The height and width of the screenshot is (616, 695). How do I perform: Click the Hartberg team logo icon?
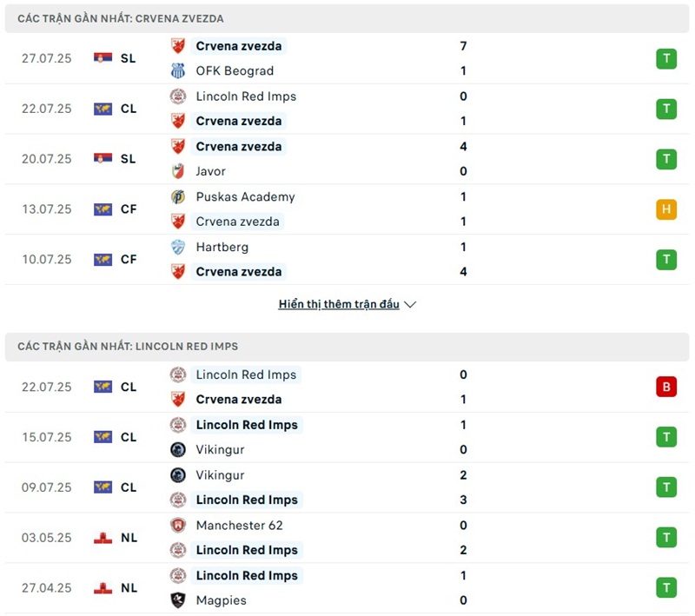[178, 248]
